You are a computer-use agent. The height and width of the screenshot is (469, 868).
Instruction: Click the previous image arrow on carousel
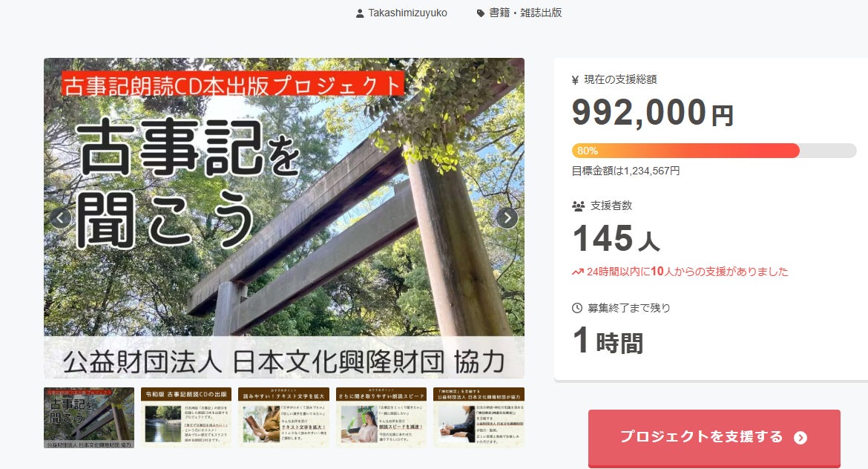click(x=60, y=218)
